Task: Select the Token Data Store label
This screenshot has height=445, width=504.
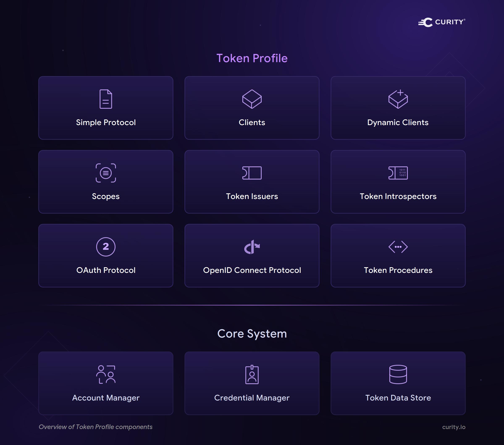Action: (398, 398)
